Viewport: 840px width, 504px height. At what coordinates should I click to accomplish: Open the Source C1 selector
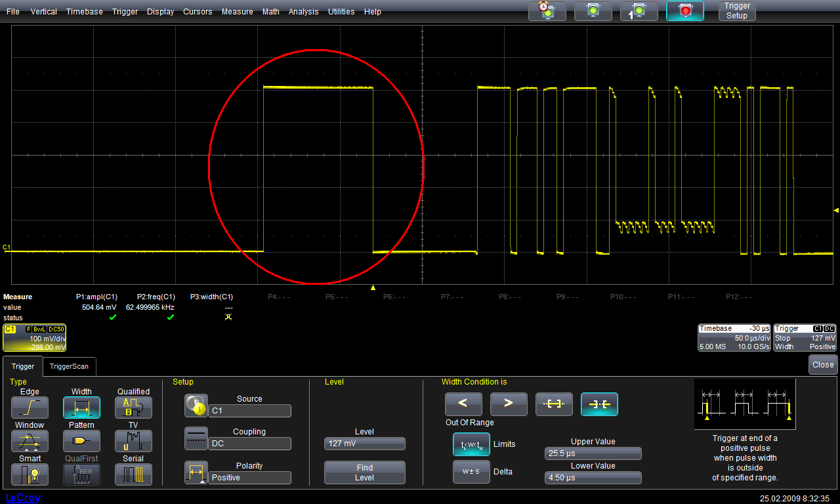point(249,411)
